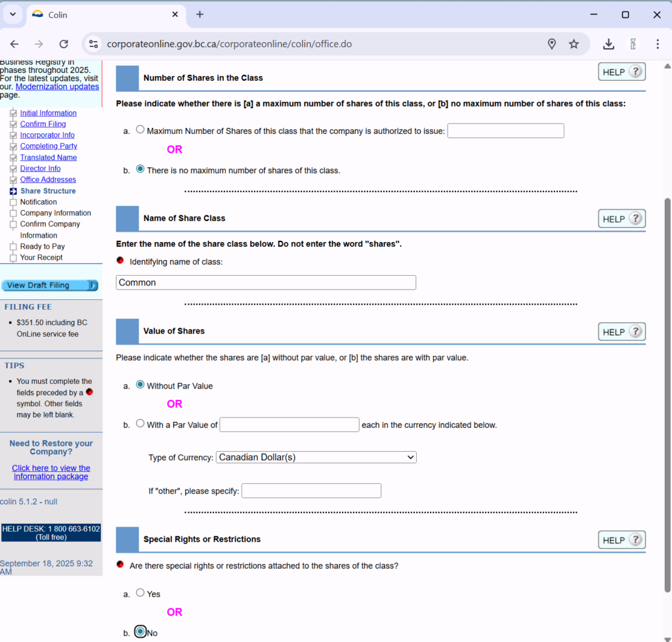Open the Type of Currency dropdown
This screenshot has height=642, width=672.
coord(316,457)
